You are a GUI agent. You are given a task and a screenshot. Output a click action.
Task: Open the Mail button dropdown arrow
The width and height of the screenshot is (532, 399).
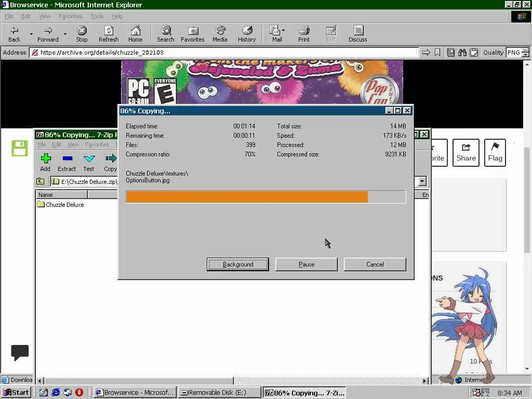pos(283,31)
